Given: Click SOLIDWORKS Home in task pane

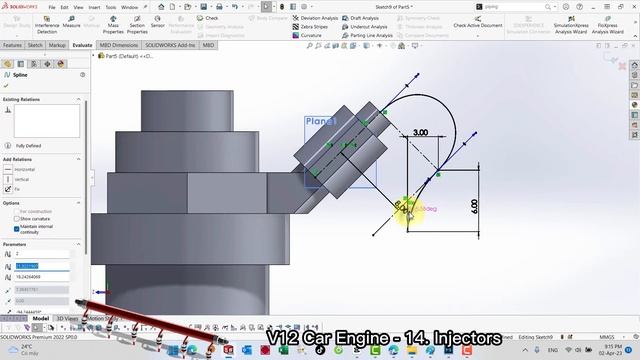Looking at the screenshot, I should 634,65.
